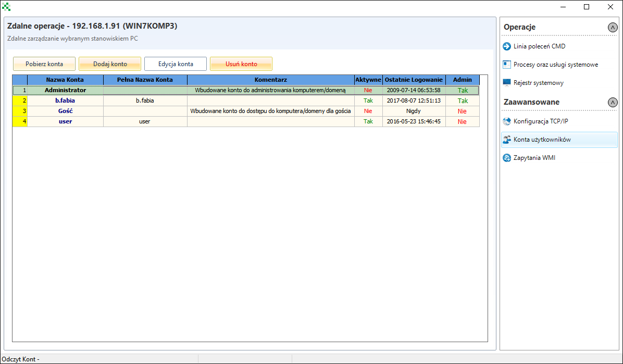
Task: Open the Konfiguracja TCP/IP label
Action: [541, 121]
